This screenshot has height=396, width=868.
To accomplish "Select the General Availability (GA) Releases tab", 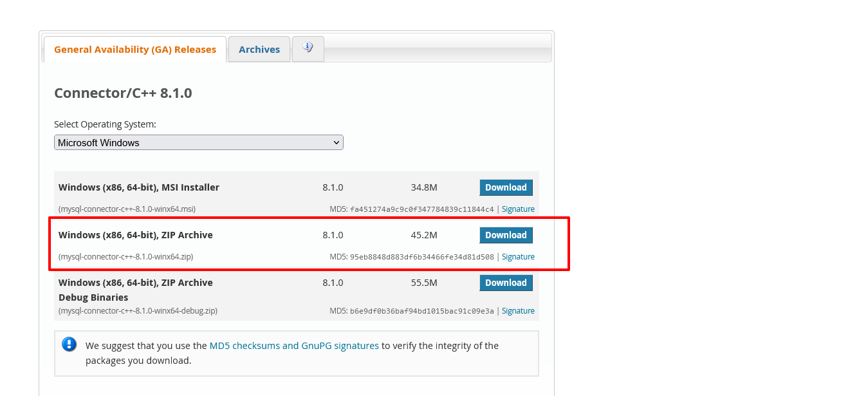I will pyautogui.click(x=134, y=49).
